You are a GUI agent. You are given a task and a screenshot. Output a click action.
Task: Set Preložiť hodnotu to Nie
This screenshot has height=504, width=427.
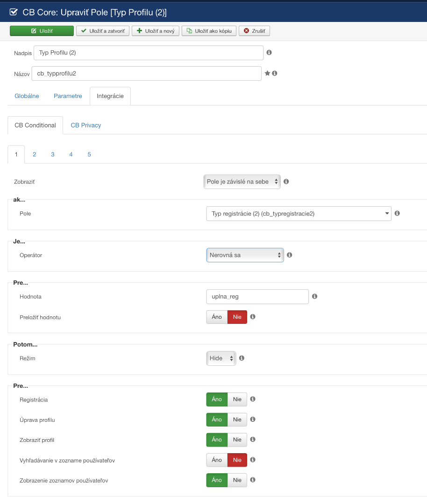[237, 317]
